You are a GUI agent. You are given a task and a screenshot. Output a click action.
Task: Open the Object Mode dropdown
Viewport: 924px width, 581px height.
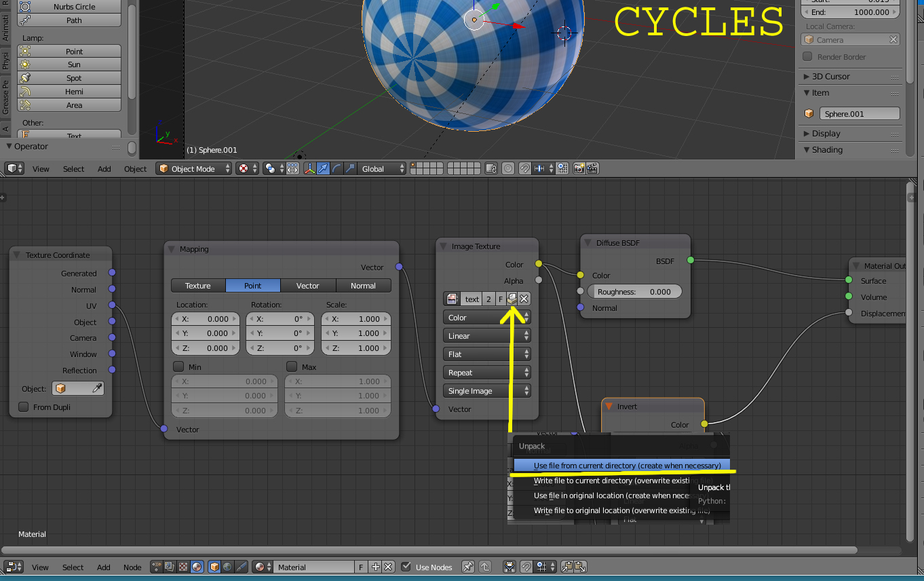tap(193, 168)
